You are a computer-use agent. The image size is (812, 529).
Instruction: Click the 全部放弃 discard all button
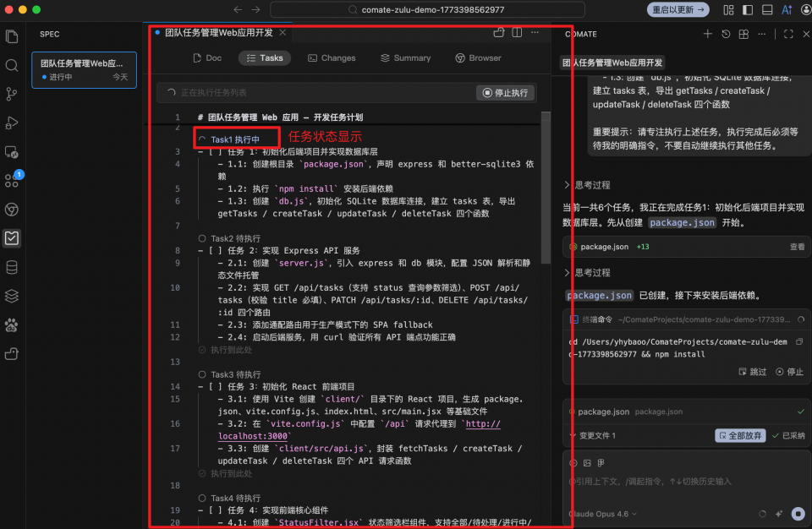pos(740,435)
